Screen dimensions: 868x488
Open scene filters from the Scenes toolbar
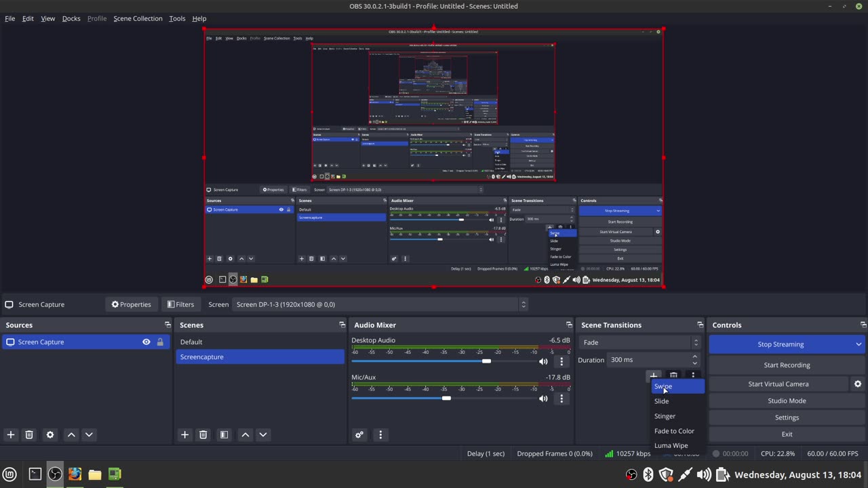pos(224,434)
